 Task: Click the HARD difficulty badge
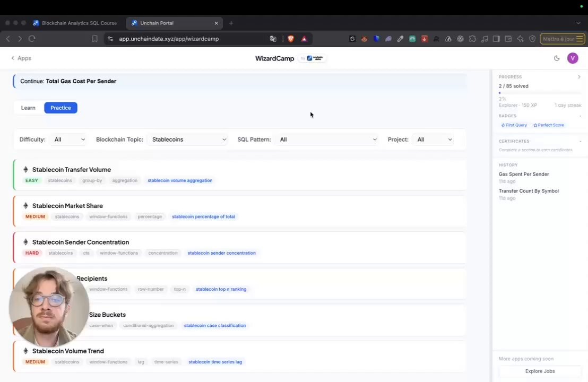point(32,253)
